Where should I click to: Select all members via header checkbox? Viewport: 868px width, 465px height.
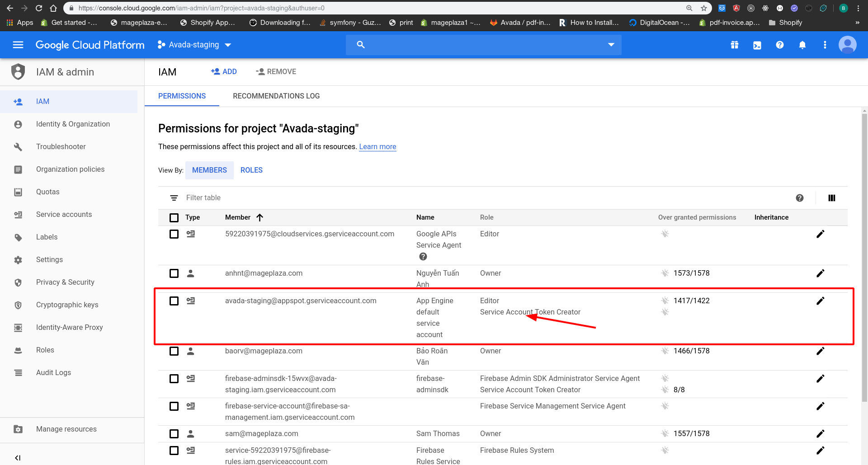point(174,217)
